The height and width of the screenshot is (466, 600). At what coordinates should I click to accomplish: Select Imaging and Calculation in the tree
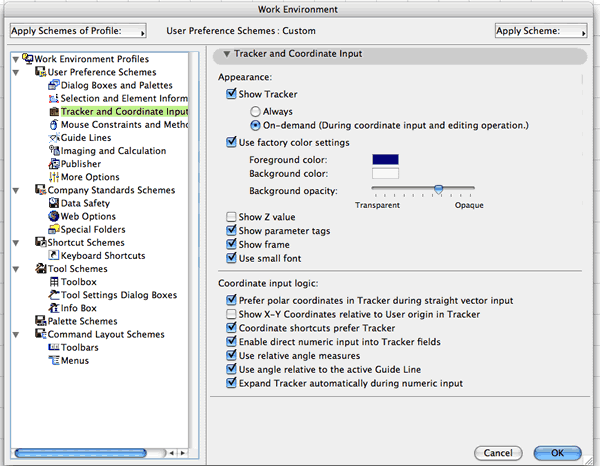pyautogui.click(x=112, y=151)
